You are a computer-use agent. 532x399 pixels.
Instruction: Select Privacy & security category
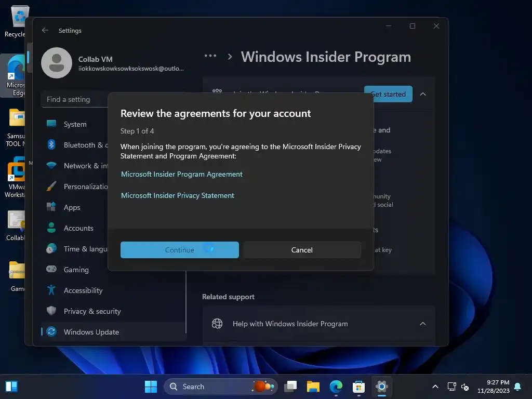pyautogui.click(x=114, y=311)
